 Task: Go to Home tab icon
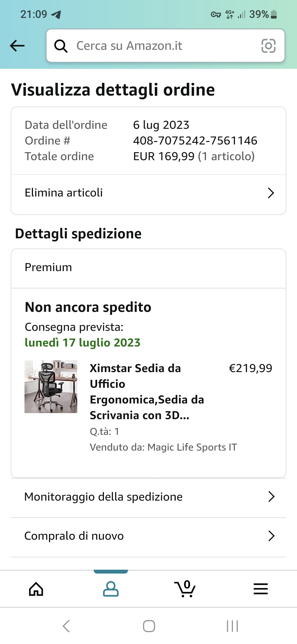pyautogui.click(x=36, y=589)
